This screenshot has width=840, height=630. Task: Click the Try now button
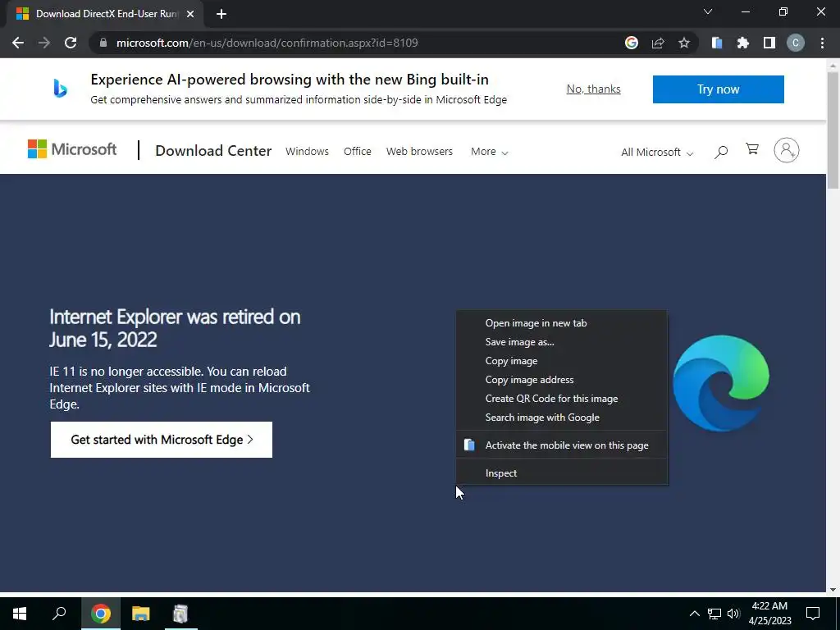(718, 89)
